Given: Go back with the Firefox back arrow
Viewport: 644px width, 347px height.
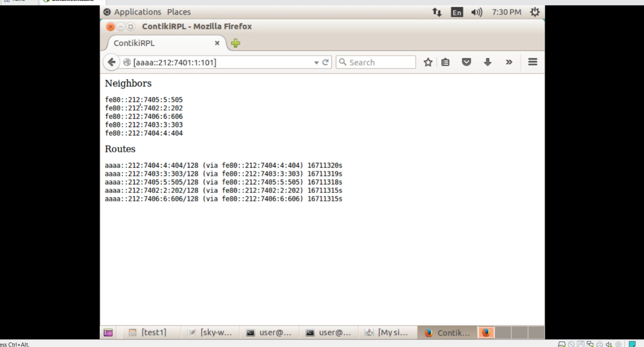Looking at the screenshot, I should pyautogui.click(x=111, y=62).
